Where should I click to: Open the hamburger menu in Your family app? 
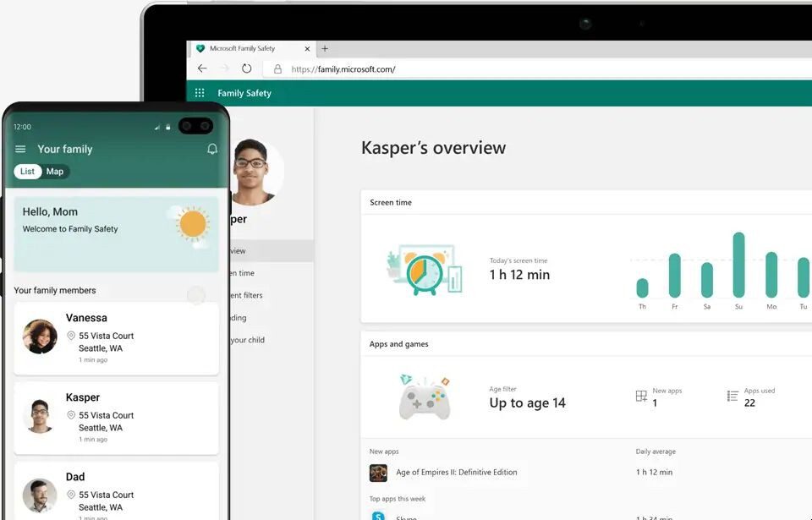[x=20, y=149]
